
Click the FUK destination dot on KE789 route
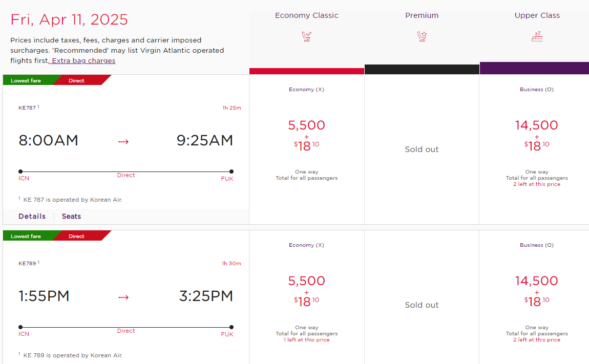click(232, 327)
